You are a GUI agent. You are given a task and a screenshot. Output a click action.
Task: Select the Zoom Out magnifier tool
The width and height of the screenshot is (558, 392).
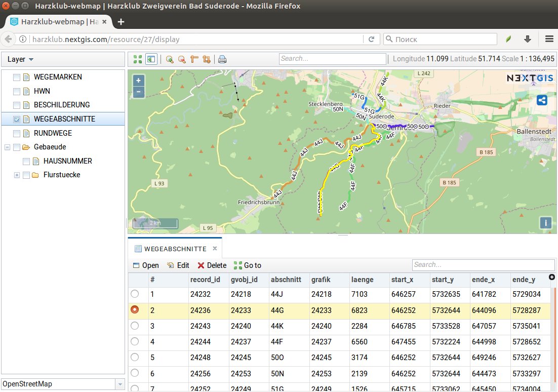182,59
